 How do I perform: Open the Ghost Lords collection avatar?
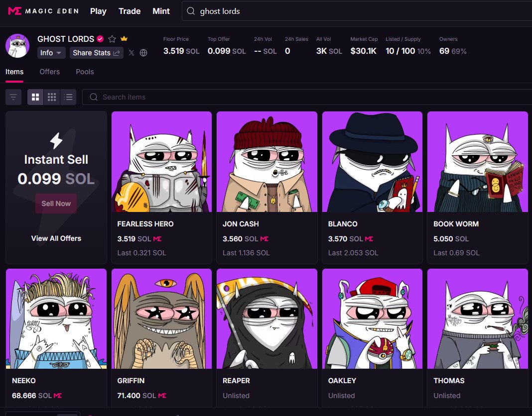click(17, 46)
